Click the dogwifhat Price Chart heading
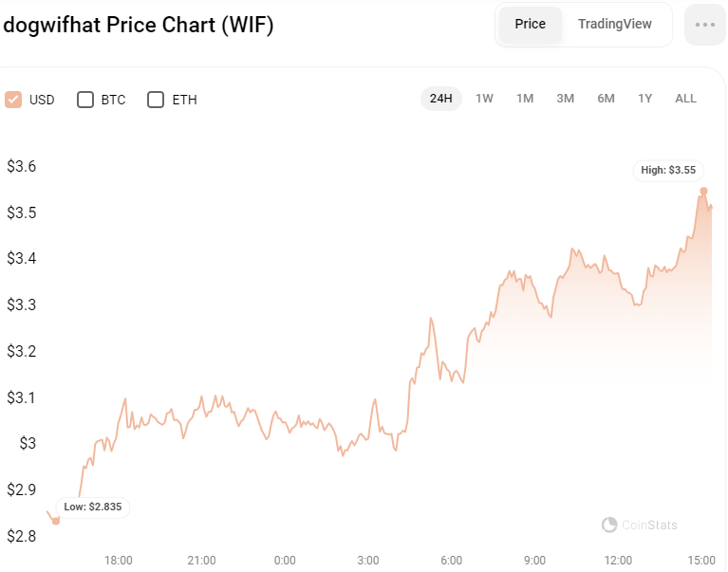The height and width of the screenshot is (572, 728). (139, 25)
